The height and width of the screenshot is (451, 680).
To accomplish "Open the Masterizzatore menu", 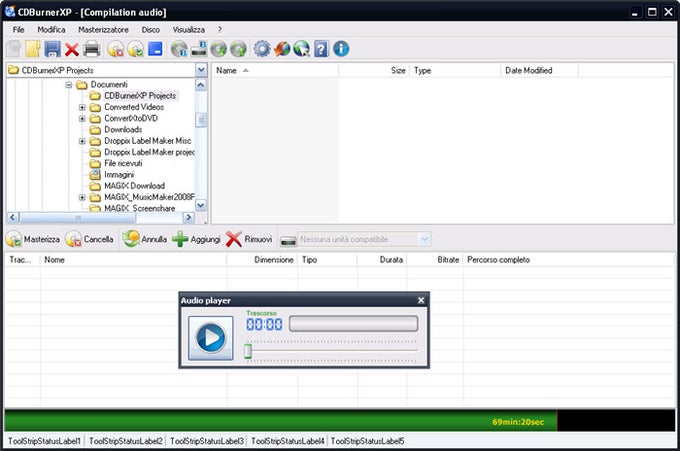I will [x=103, y=29].
